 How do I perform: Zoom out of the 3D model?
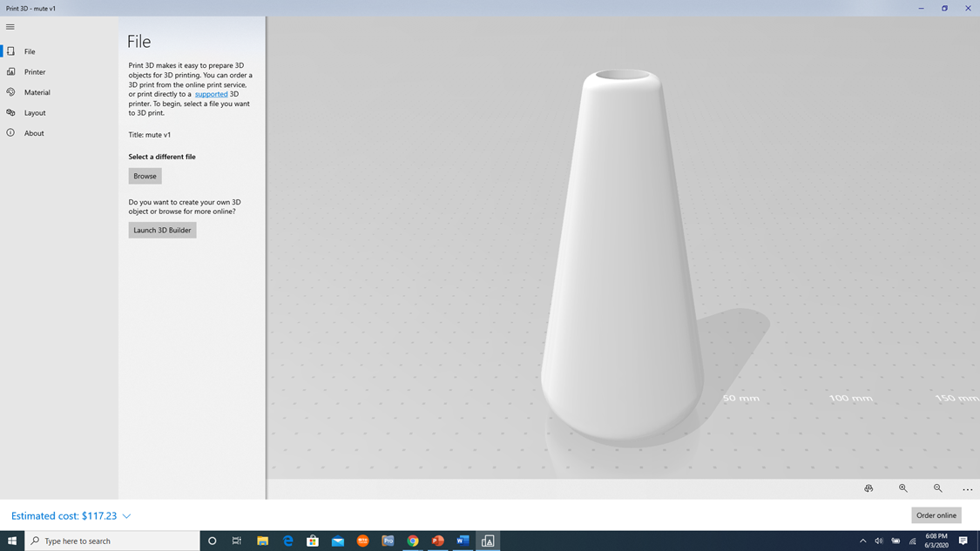coord(937,488)
